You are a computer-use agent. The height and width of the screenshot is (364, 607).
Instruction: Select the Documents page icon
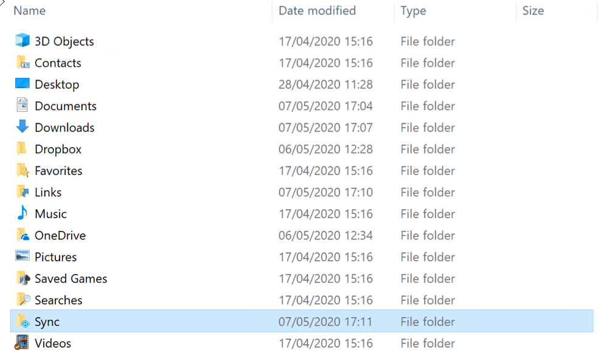tap(22, 105)
